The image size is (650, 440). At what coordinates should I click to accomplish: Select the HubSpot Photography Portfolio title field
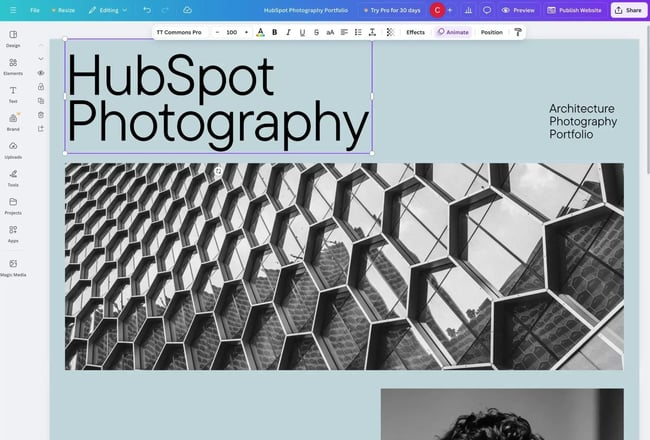point(306,10)
